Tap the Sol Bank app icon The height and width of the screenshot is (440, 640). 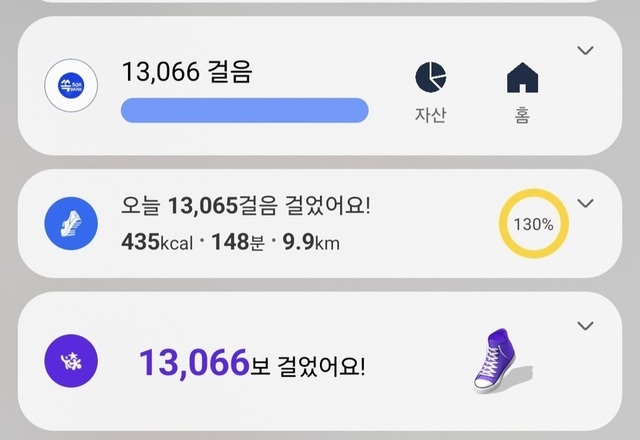[71, 88]
